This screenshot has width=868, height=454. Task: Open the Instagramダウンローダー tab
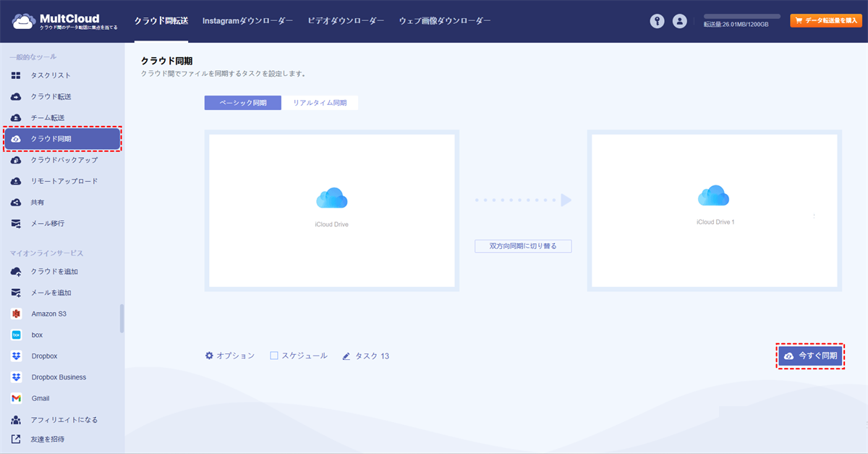pyautogui.click(x=247, y=21)
